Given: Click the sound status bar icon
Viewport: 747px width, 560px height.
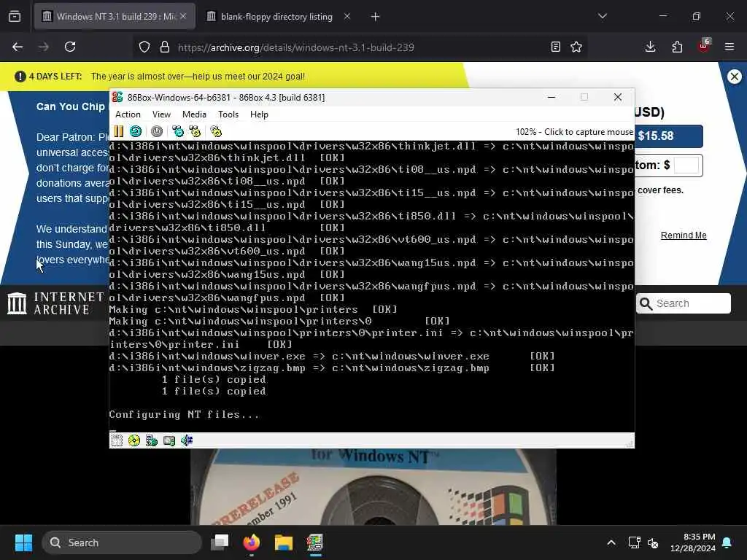Looking at the screenshot, I should [x=187, y=440].
